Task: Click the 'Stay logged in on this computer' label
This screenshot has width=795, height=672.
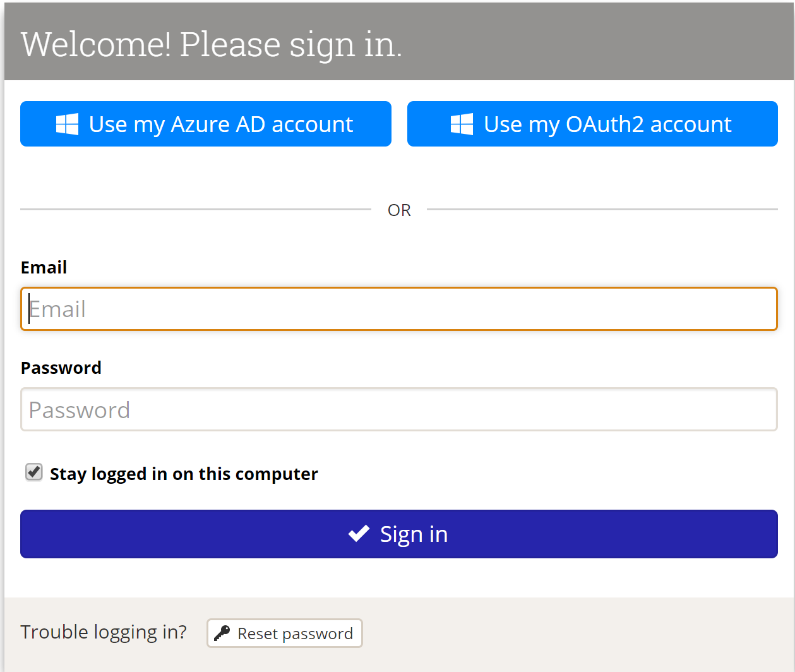Action: pos(184,474)
